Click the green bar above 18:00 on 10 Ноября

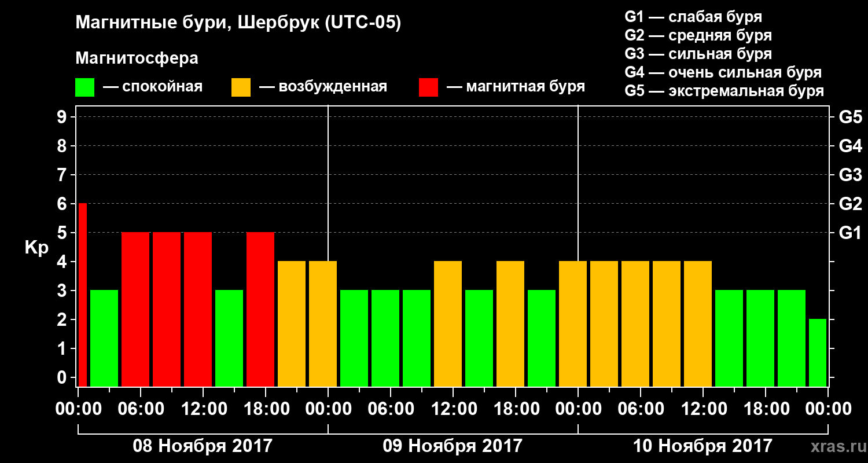(x=760, y=338)
